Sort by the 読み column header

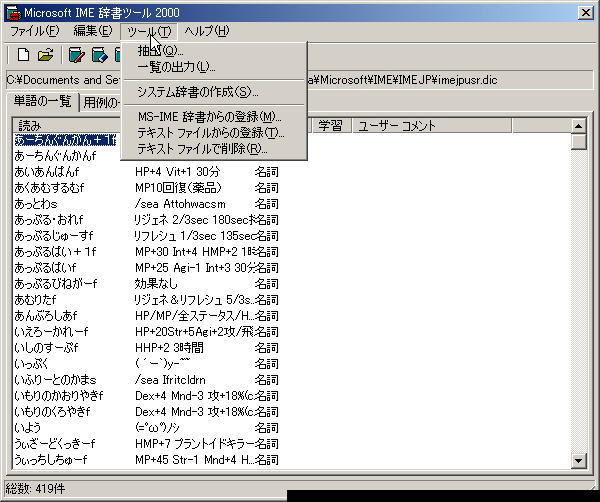pyautogui.click(x=67, y=126)
